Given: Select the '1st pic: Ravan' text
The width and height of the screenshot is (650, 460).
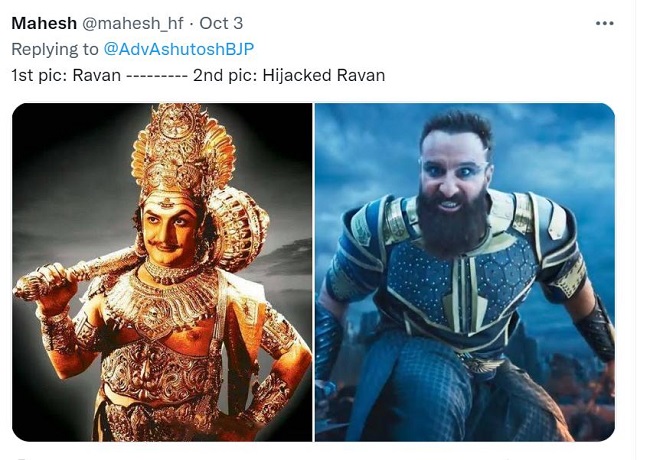Looking at the screenshot, I should coord(66,75).
